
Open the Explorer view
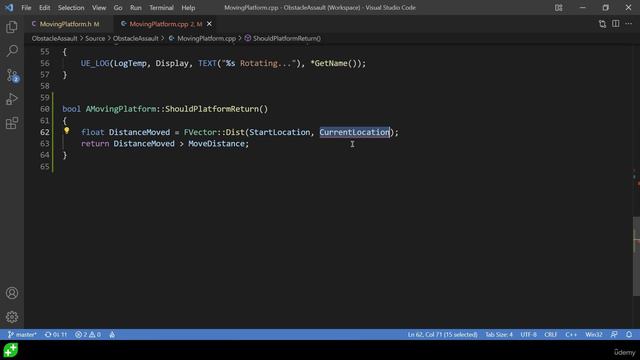pyautogui.click(x=12, y=27)
